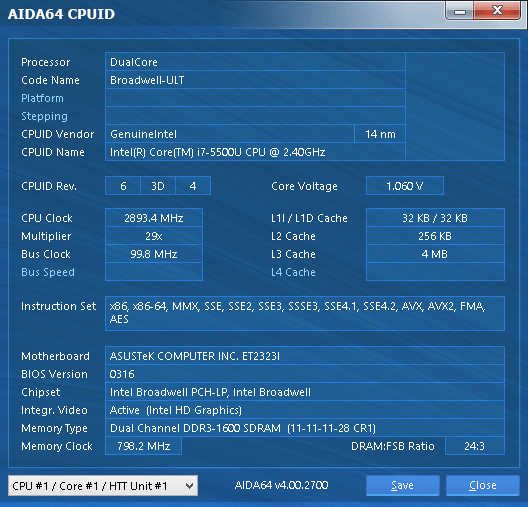Click the GenuineIntel vendor field
528x507 pixels.
(x=230, y=134)
